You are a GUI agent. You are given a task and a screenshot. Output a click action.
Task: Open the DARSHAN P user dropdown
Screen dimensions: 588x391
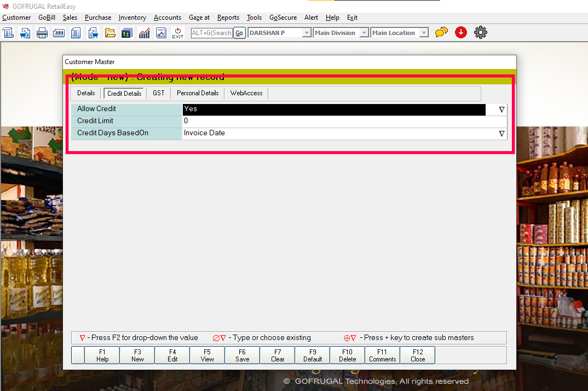coord(307,33)
